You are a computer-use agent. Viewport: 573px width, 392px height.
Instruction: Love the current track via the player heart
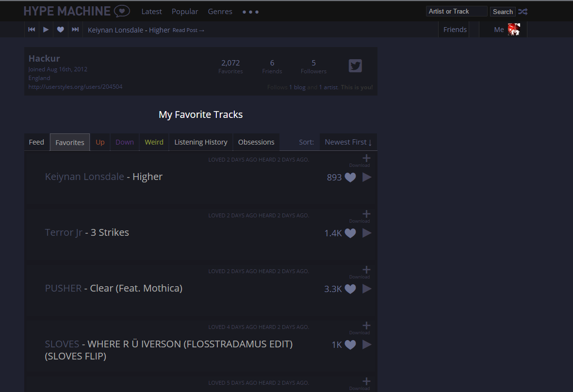[x=60, y=29]
